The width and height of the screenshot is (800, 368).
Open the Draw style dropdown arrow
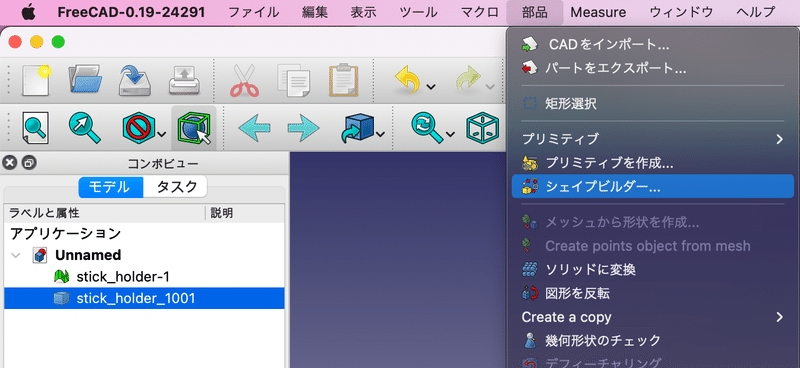pos(162,134)
